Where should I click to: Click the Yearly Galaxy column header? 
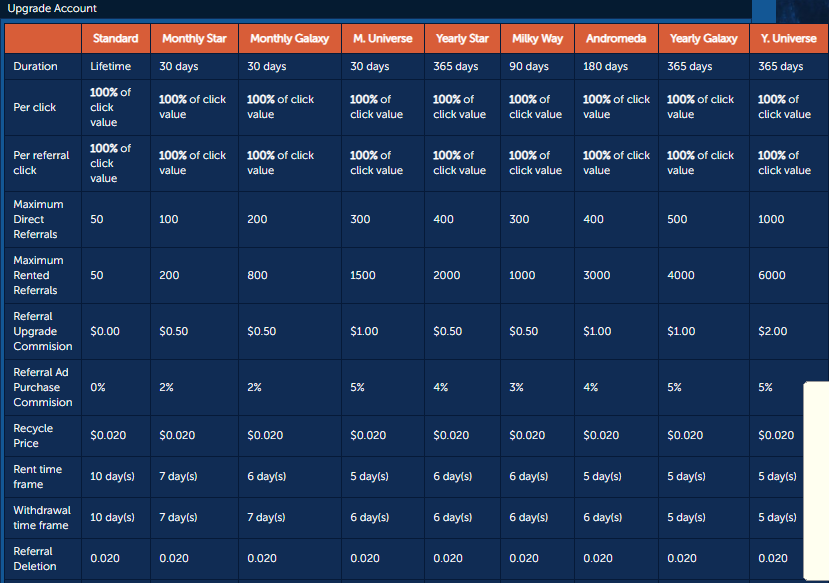coord(703,39)
